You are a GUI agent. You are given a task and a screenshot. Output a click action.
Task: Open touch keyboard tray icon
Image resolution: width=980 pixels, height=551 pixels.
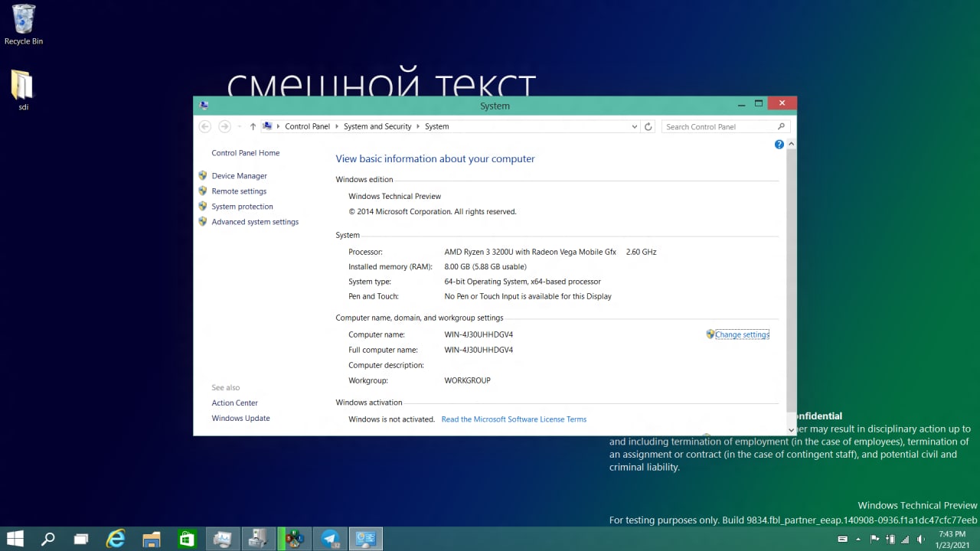pyautogui.click(x=842, y=539)
